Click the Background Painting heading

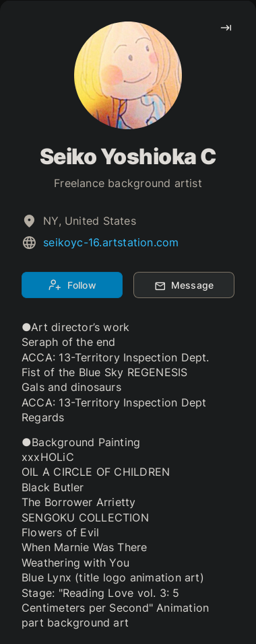click(x=81, y=442)
